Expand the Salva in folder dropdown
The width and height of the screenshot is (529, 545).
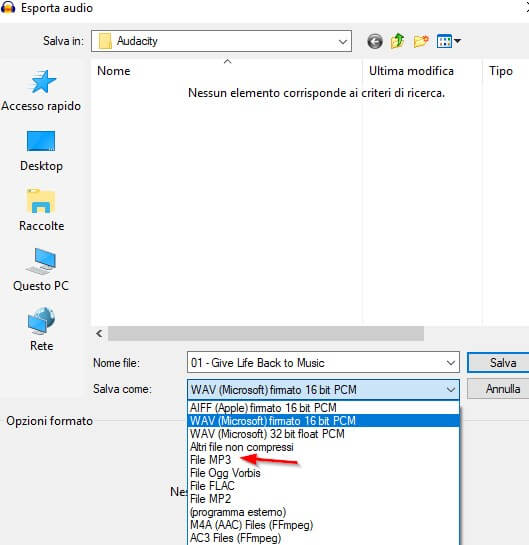pyautogui.click(x=343, y=42)
